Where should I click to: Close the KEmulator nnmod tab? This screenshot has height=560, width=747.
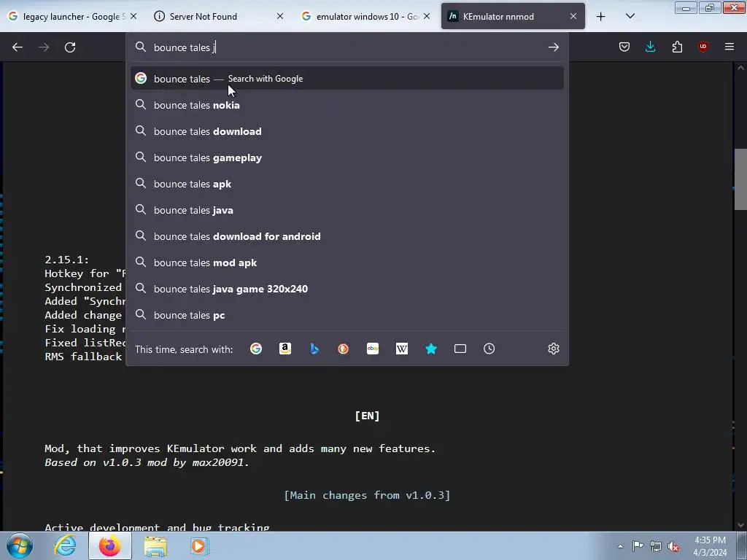[573, 16]
